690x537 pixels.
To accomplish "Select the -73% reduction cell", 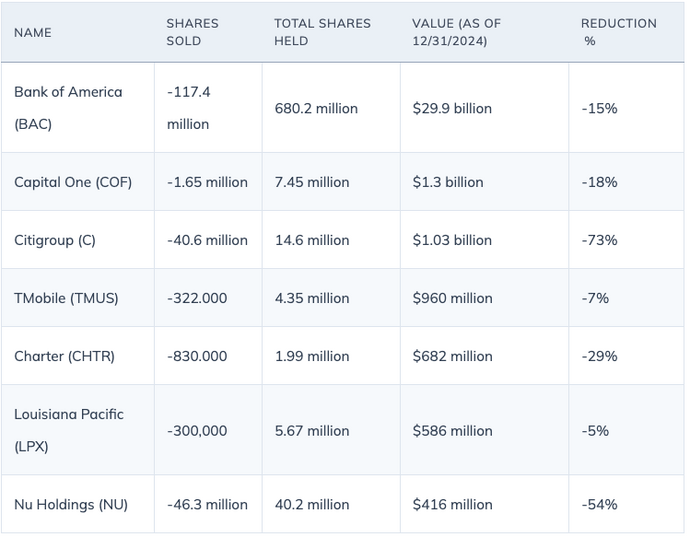I will [x=599, y=240].
